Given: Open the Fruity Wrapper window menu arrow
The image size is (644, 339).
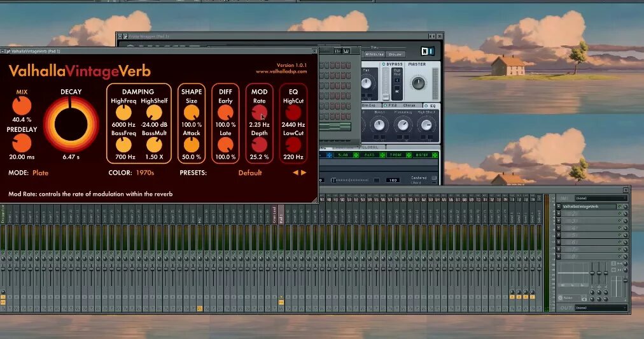Looking at the screenshot, I should click(x=120, y=36).
